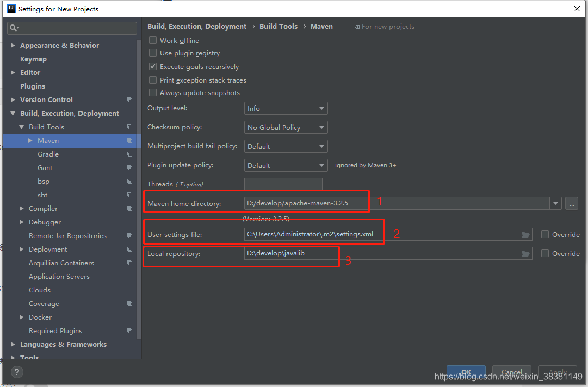Click the share icon next to Version Control node
Viewport: 588px width, 387px height.
[129, 99]
